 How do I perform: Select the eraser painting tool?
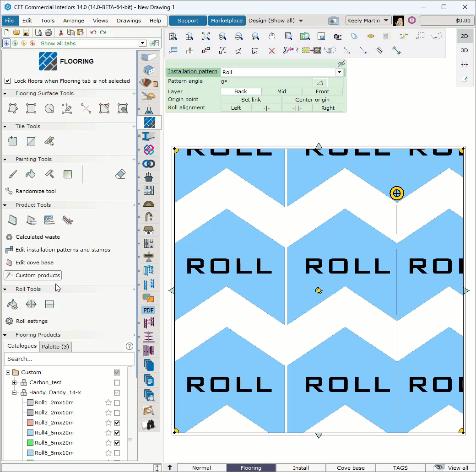click(x=120, y=174)
